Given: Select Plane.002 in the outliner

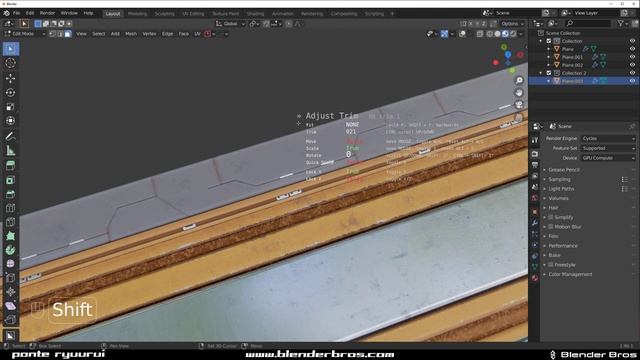Looking at the screenshot, I should tap(572, 65).
